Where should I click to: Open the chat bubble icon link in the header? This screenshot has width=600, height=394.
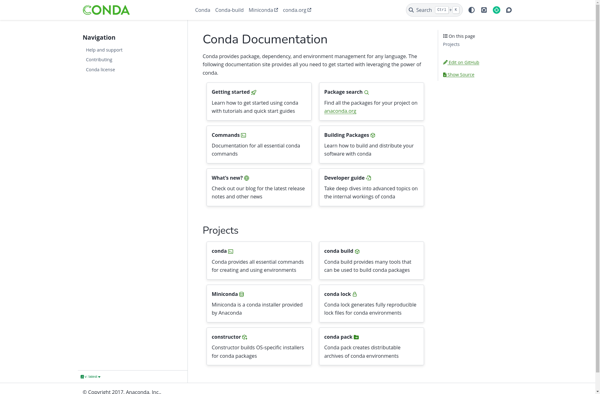click(x=509, y=10)
